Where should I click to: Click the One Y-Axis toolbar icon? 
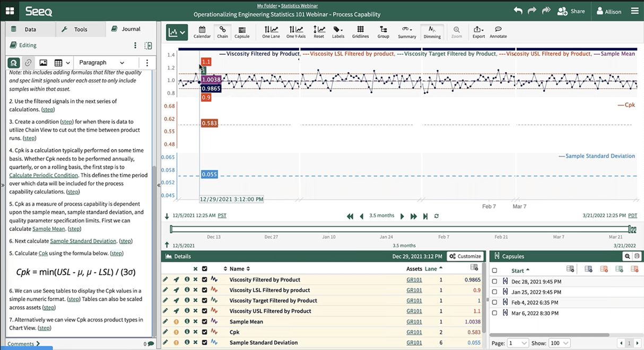click(x=296, y=32)
